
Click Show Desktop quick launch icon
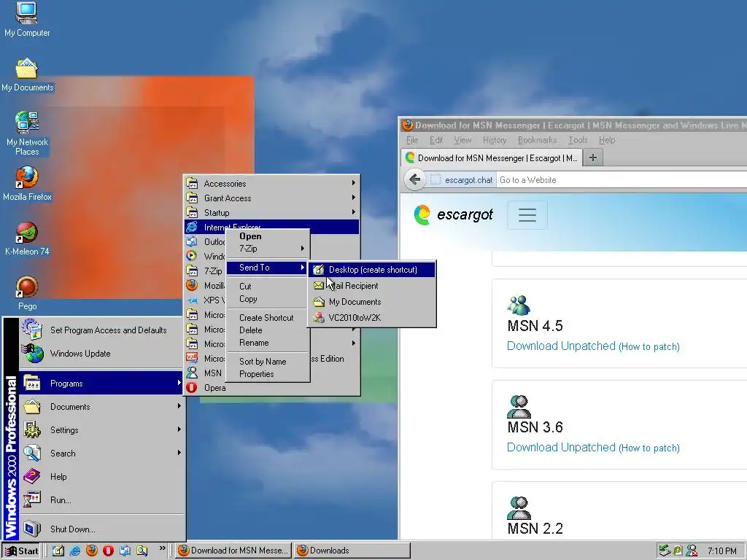(58, 551)
